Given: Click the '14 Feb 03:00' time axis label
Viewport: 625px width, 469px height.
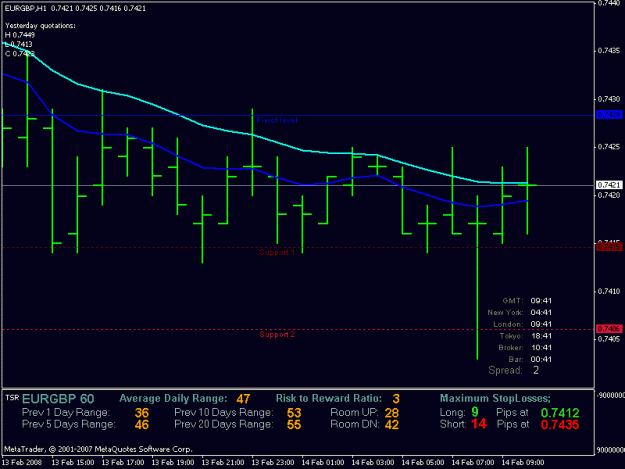Looking at the screenshot, I should coord(373,463).
